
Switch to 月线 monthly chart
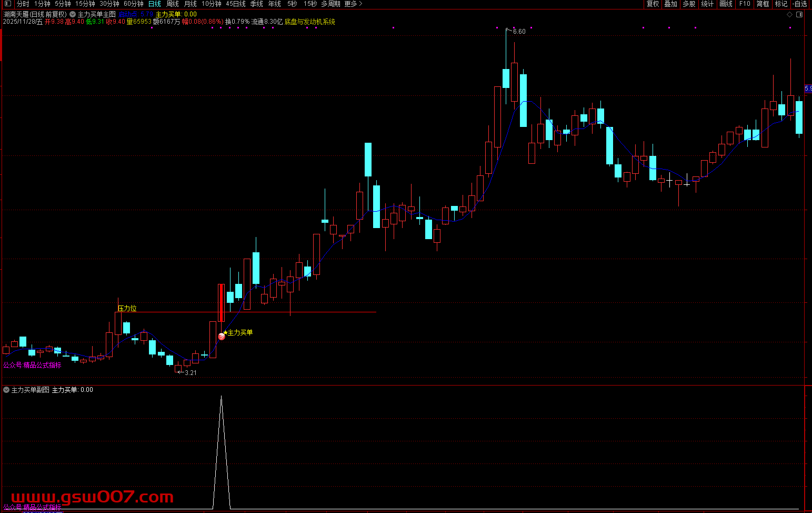[191, 4]
